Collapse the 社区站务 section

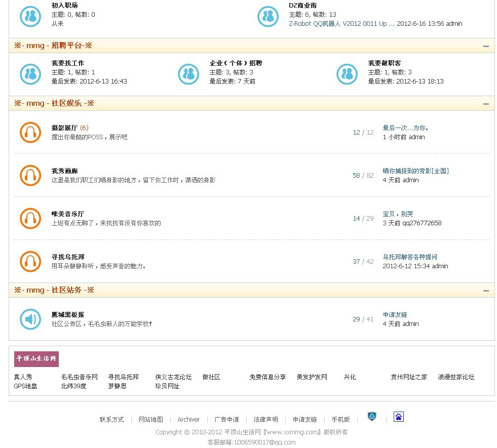coord(486,291)
